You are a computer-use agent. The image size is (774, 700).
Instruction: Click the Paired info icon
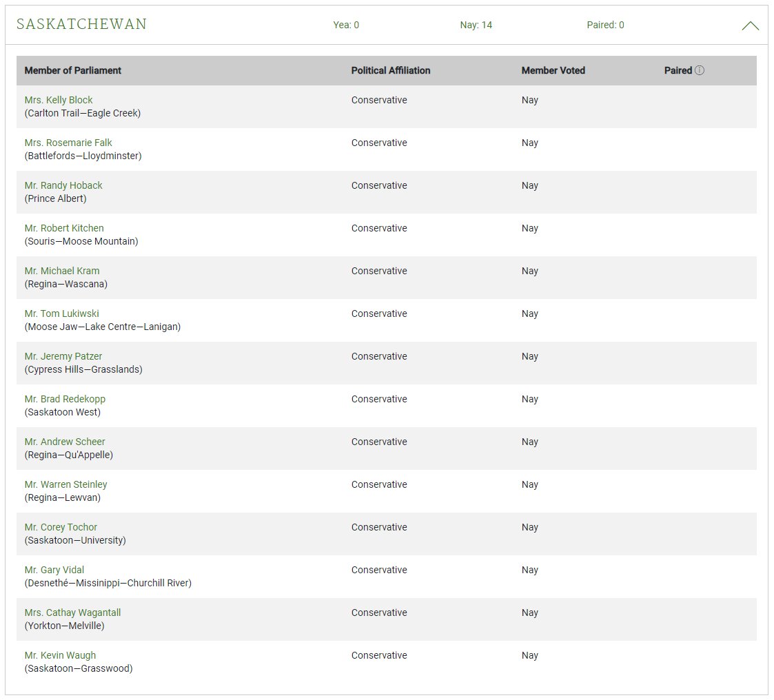tap(700, 70)
